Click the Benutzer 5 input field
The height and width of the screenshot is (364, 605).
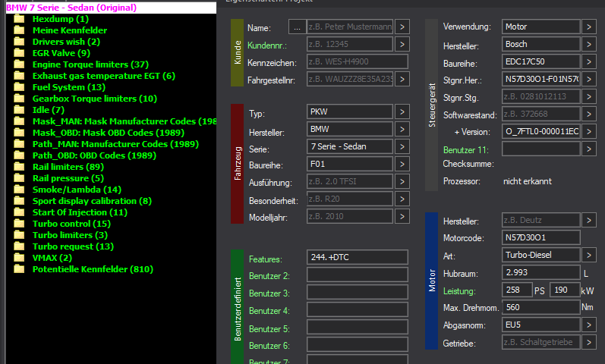358,327
